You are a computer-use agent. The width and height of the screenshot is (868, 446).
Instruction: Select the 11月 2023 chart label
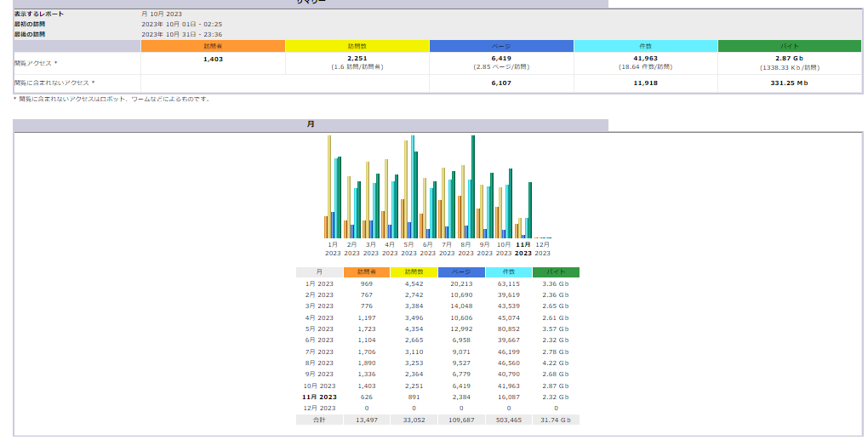click(x=523, y=249)
